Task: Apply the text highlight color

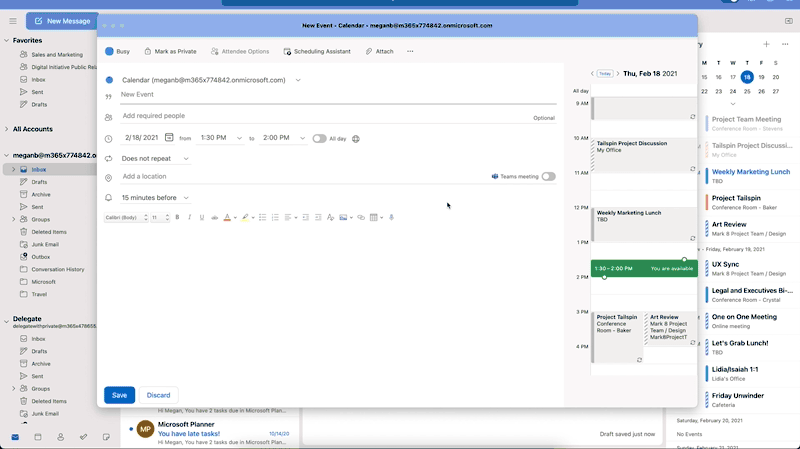Action: point(245,217)
